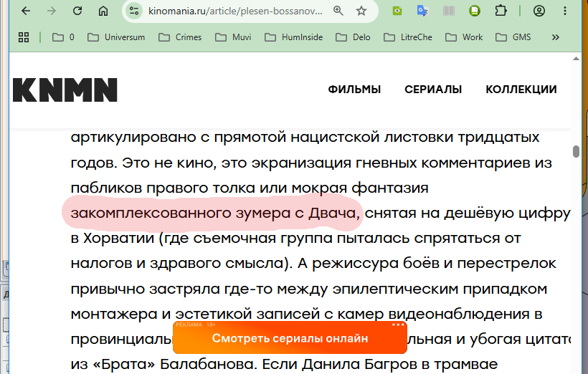The height and width of the screenshot is (374, 588).
Task: Click 'Смотреть сериалы онлайн' ad banner
Action: [290, 338]
